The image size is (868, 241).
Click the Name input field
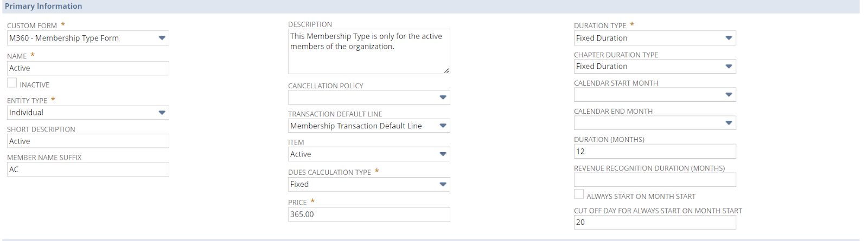click(x=88, y=68)
